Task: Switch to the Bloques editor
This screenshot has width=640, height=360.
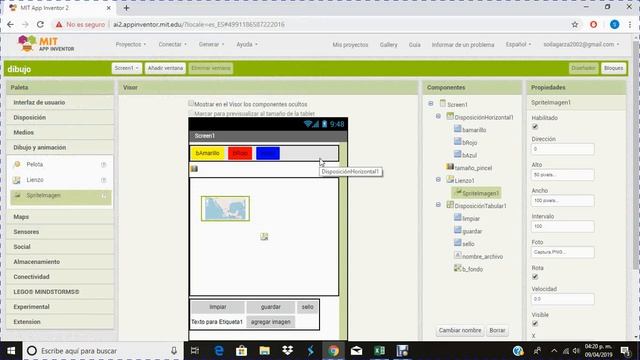Action: point(613,68)
